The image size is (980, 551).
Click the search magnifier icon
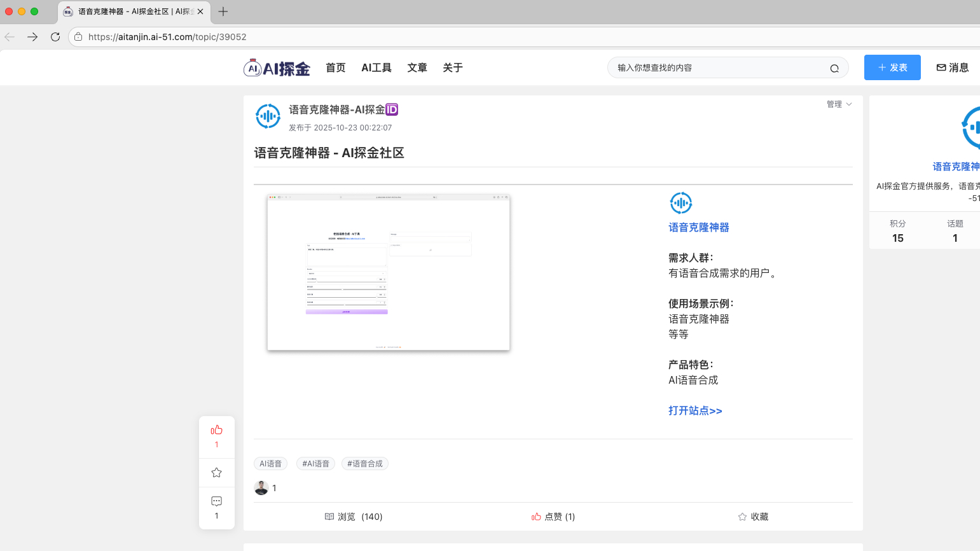pos(834,68)
